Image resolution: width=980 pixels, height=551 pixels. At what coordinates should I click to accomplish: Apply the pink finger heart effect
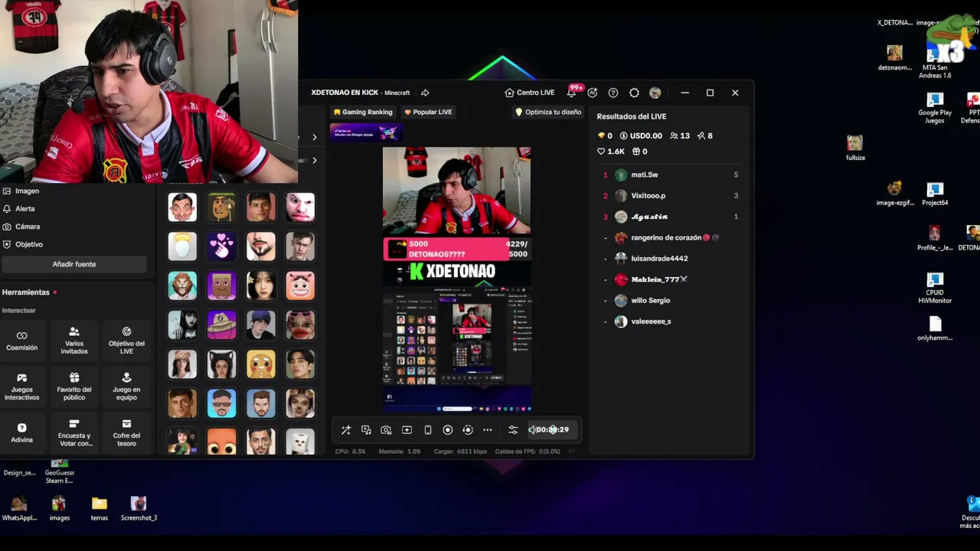tap(222, 246)
